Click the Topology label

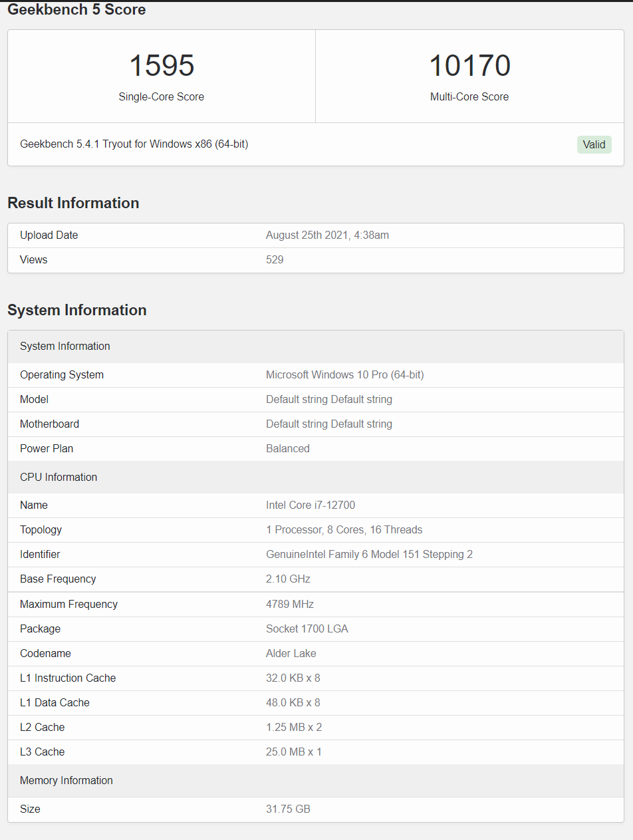click(41, 529)
